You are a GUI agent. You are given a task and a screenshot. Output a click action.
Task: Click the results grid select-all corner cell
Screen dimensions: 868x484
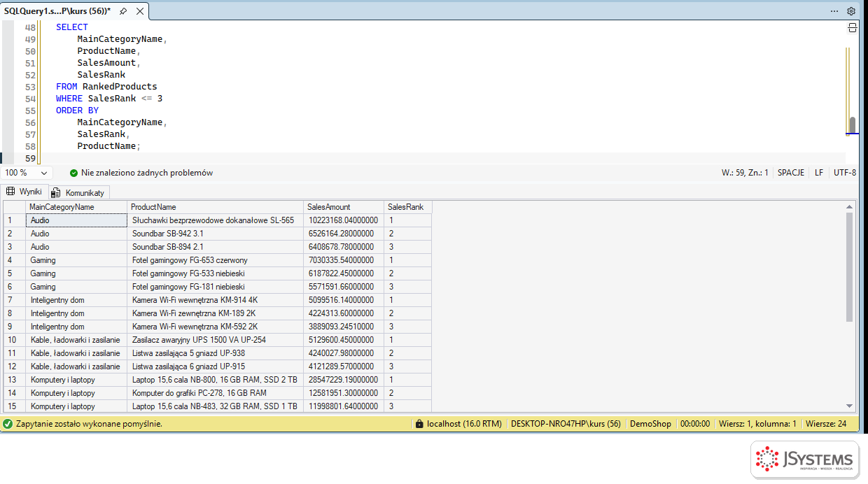tap(15, 207)
